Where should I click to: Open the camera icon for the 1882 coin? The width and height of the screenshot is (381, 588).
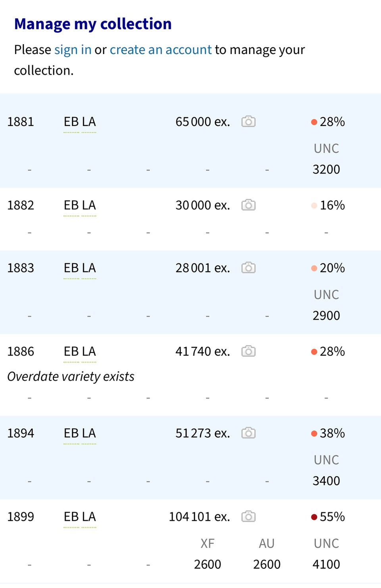(248, 205)
